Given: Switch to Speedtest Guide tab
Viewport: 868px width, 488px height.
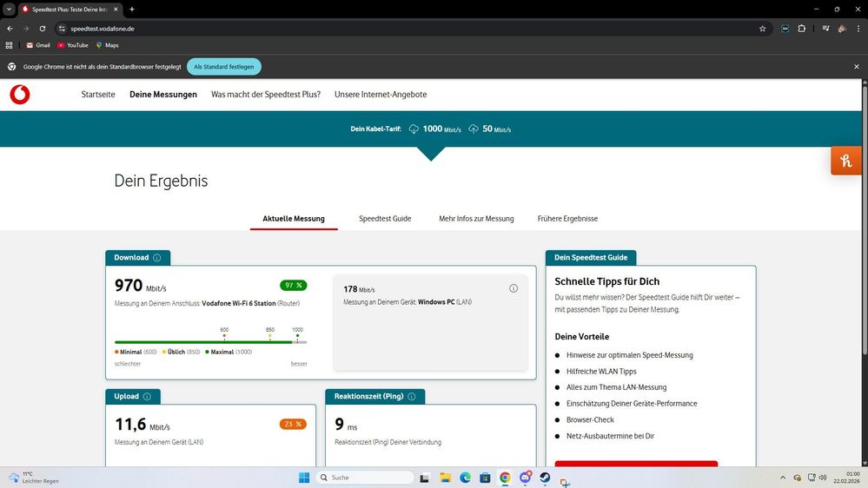Looking at the screenshot, I should (x=385, y=219).
